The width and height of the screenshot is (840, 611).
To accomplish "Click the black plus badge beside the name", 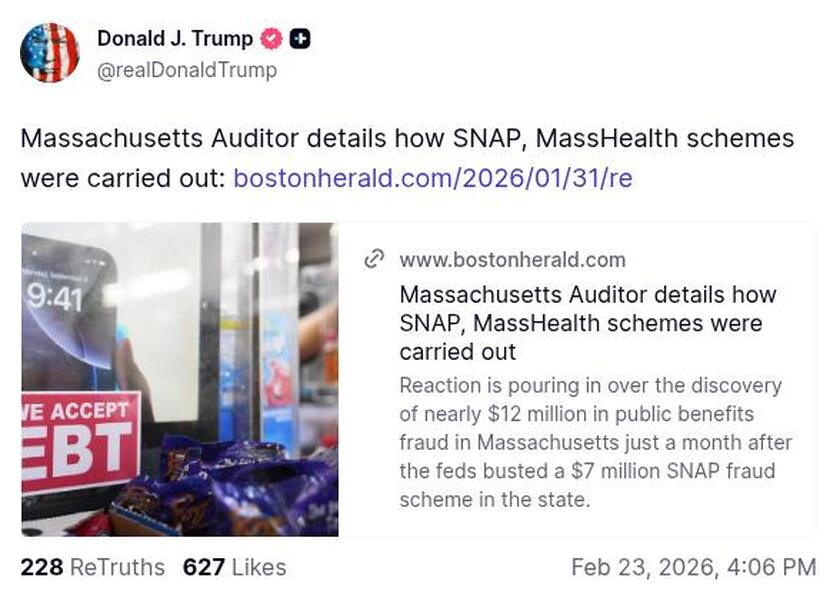I will pos(299,39).
